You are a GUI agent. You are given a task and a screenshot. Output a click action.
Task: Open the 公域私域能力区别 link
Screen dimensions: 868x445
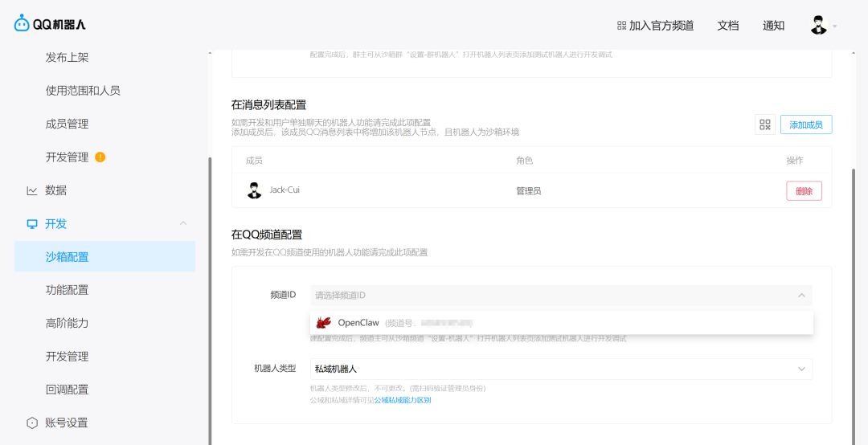click(402, 400)
